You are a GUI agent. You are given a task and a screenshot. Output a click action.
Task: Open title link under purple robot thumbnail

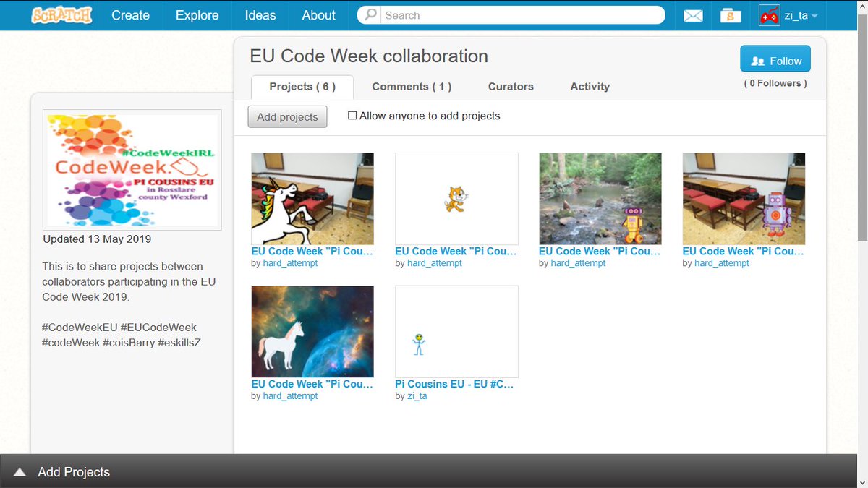(744, 252)
